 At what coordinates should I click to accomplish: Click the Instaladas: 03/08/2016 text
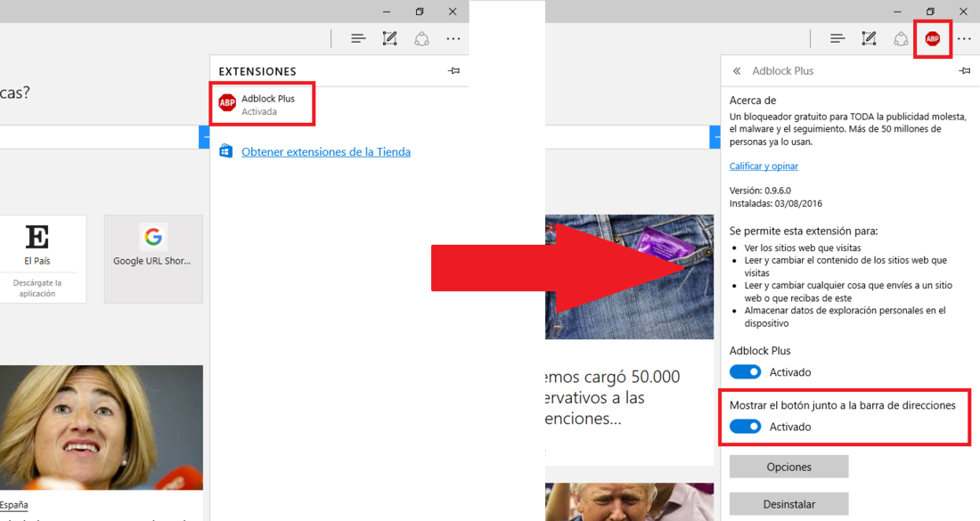coord(776,204)
